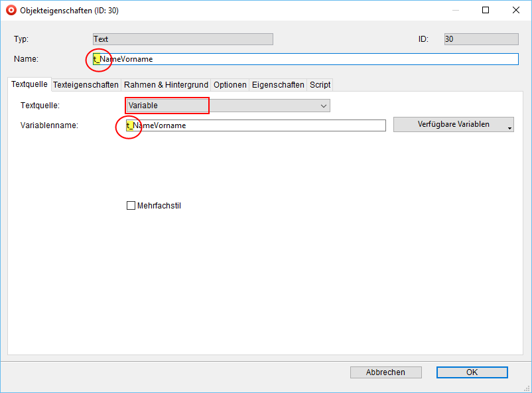This screenshot has width=532, height=393.
Task: Select the Eigenschaften tab
Action: click(x=278, y=85)
